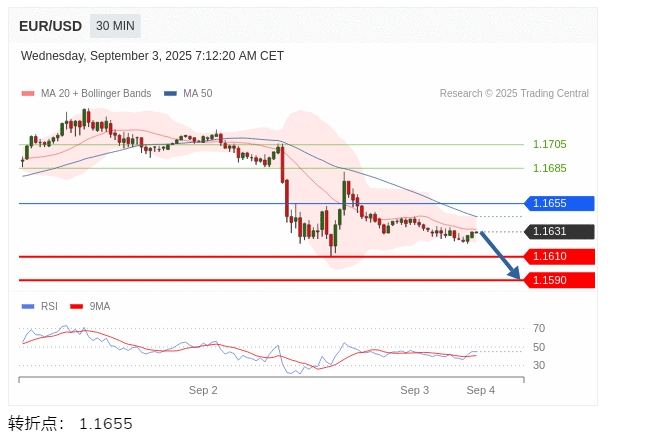Click the 9MA legend label
The width and height of the screenshot is (654, 440).
100,307
